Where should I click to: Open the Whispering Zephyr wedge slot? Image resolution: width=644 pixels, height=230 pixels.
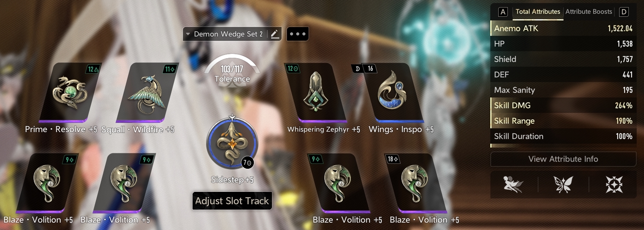[316, 92]
